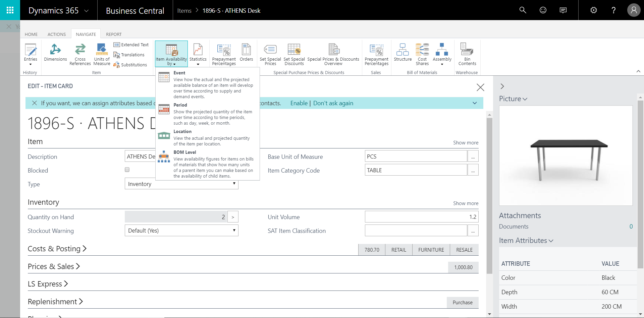Expand the Replenishment section
Viewport: 644px width, 318px height.
tap(55, 302)
